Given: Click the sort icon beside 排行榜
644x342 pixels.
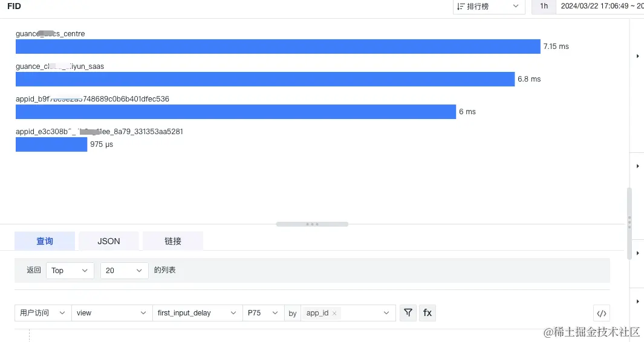Looking at the screenshot, I should click(x=460, y=7).
